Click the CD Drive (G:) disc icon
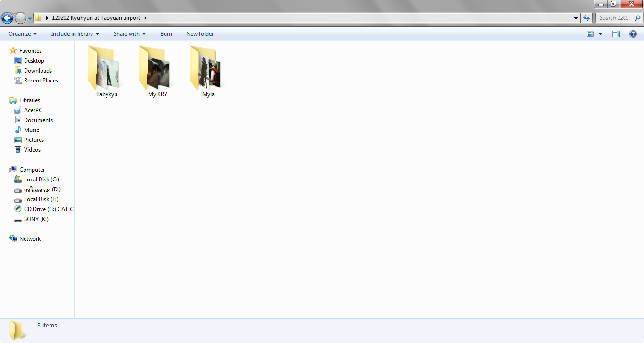This screenshot has height=343, width=644. pos(18,209)
